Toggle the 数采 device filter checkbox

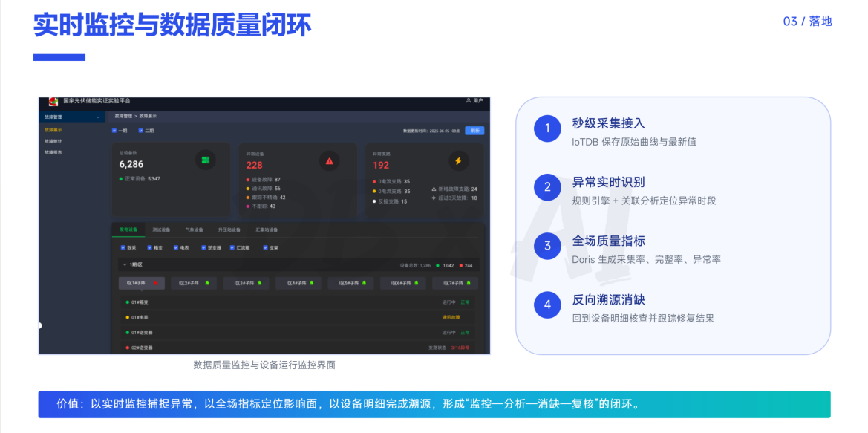click(x=123, y=247)
